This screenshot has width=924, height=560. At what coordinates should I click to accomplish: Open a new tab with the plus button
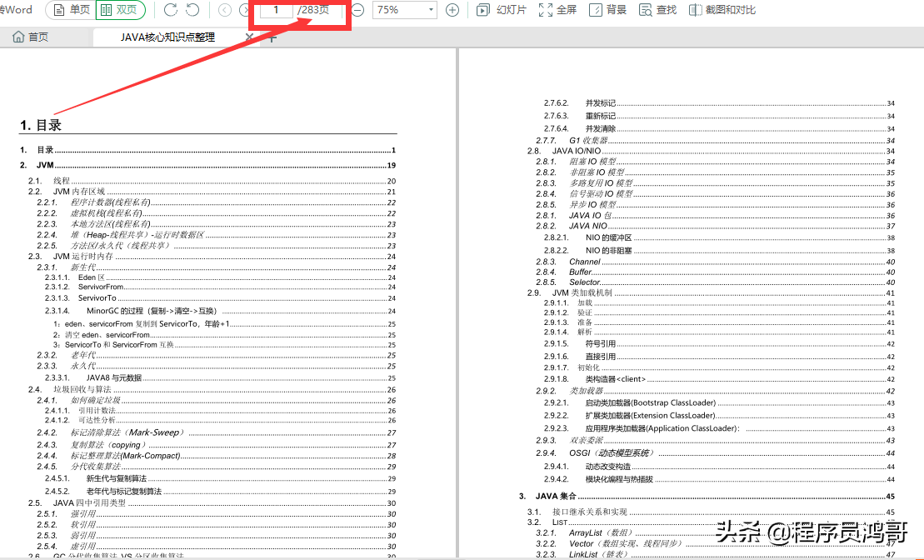271,37
